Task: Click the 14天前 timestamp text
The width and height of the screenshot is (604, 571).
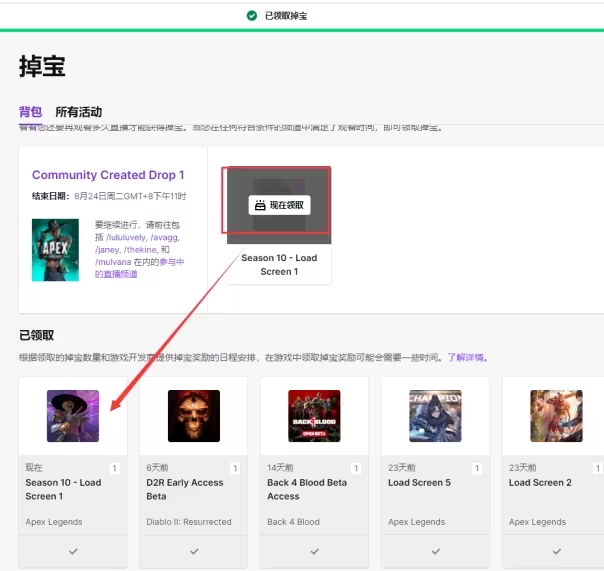Action: pos(280,468)
